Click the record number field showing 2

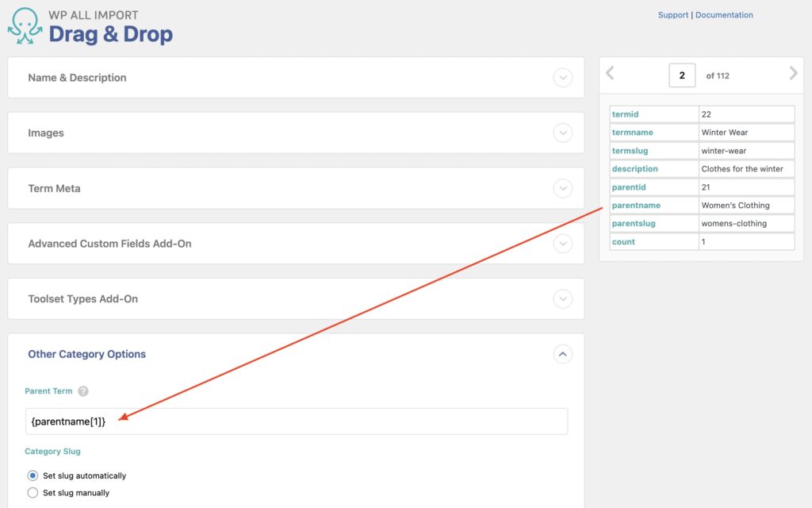(x=682, y=75)
